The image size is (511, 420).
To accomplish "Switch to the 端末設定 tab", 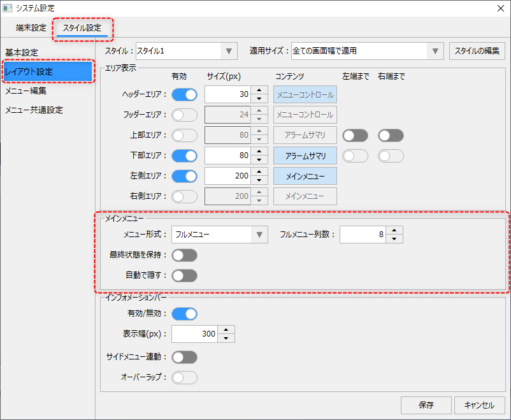I will click(31, 28).
